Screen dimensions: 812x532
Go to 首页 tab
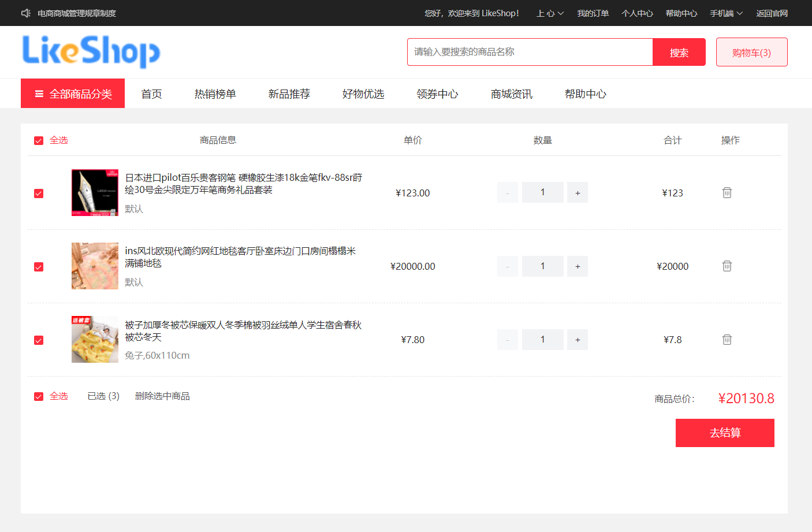pyautogui.click(x=151, y=94)
